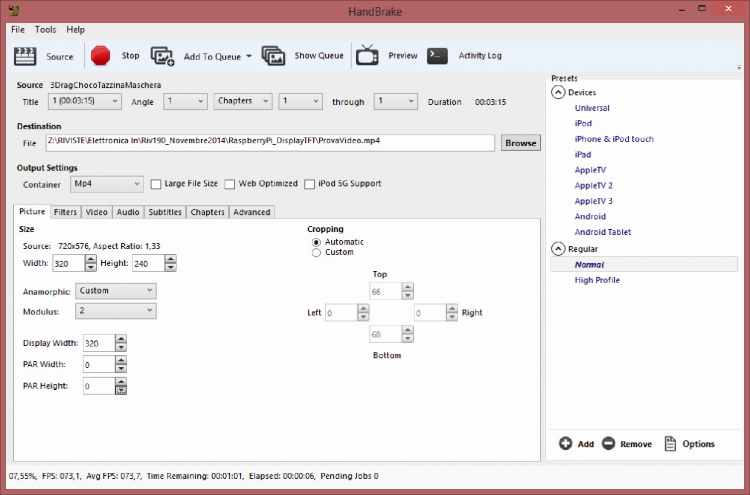This screenshot has height=495, width=750.
Task: Click the red Stop encoding icon
Action: click(100, 55)
